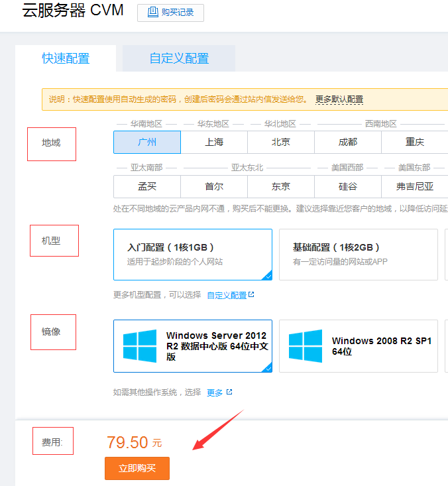Click external-link icon next to 更多
448x486 pixels.
[x=229, y=392]
